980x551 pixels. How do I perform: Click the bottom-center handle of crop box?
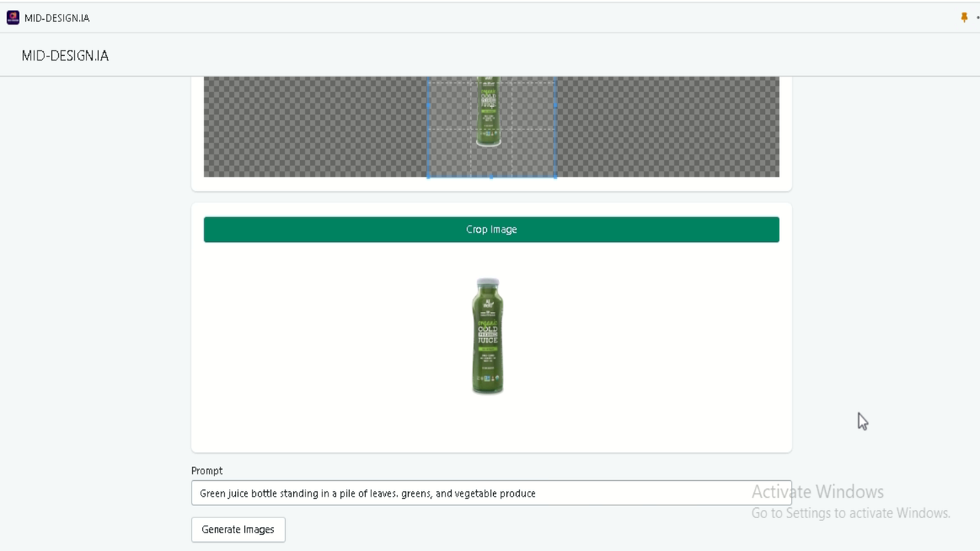point(492,177)
